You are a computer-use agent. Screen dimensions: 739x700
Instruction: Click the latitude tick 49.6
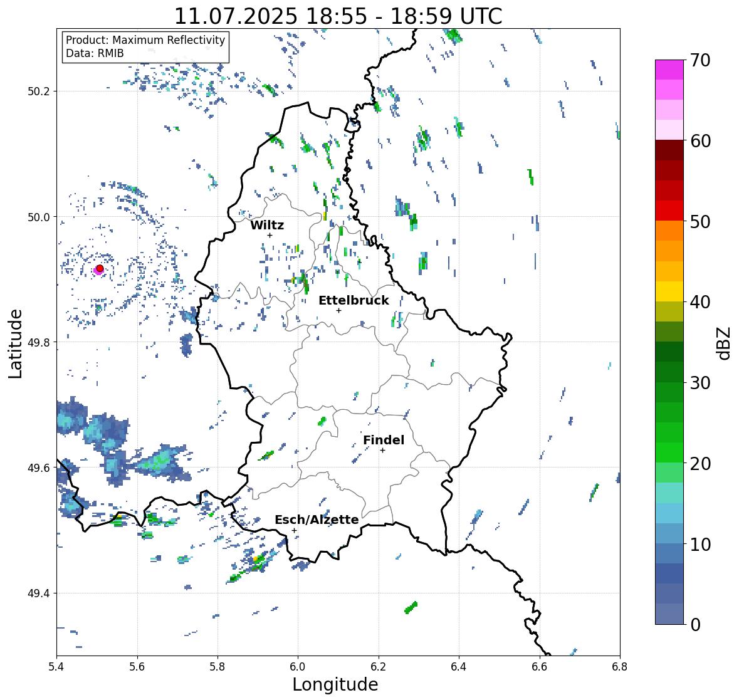pyautogui.click(x=38, y=468)
